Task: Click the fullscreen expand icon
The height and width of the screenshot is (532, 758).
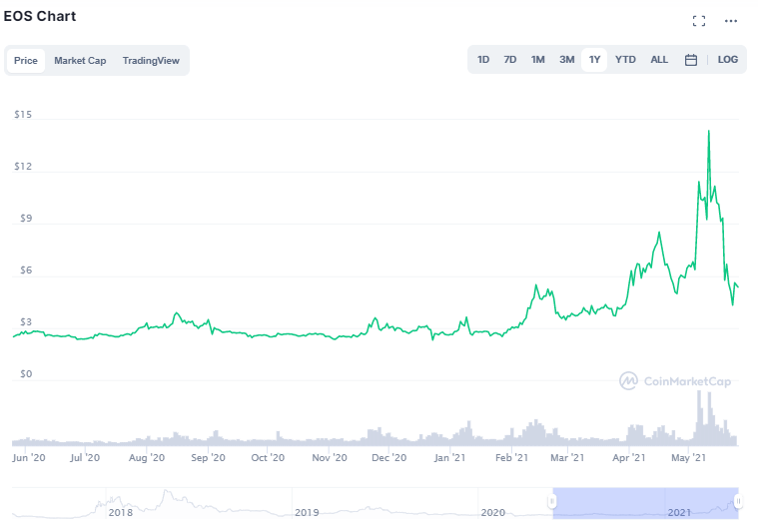Action: pyautogui.click(x=699, y=21)
